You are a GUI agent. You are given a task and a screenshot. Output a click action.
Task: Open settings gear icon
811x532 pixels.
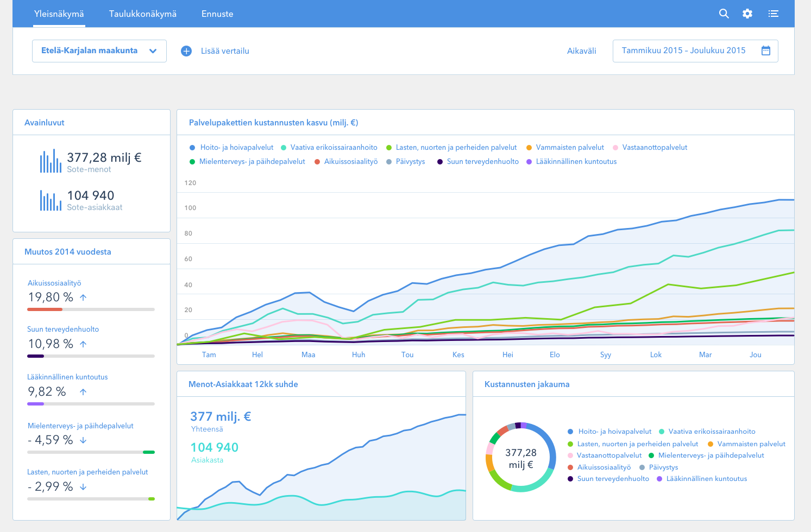click(747, 14)
